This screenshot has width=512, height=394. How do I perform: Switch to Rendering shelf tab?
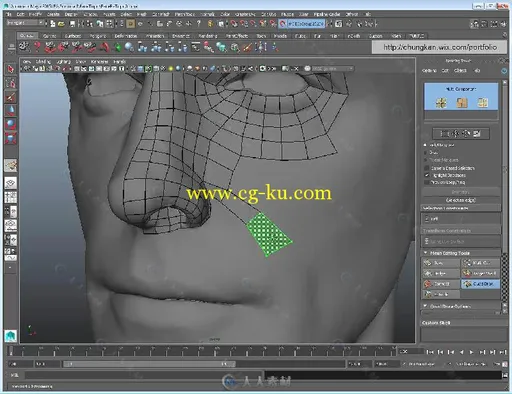point(208,36)
